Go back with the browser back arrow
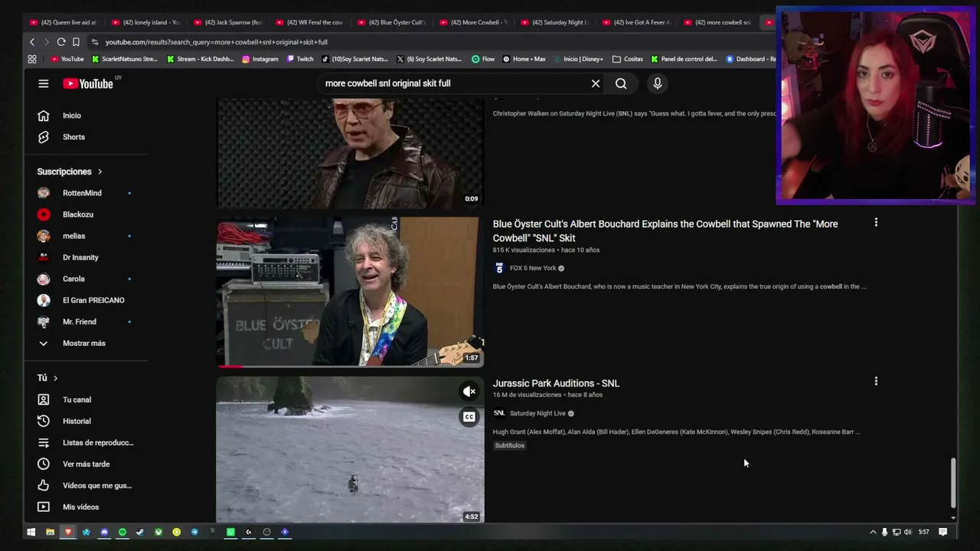Screen dimensions: 980x551 [x=32, y=42]
